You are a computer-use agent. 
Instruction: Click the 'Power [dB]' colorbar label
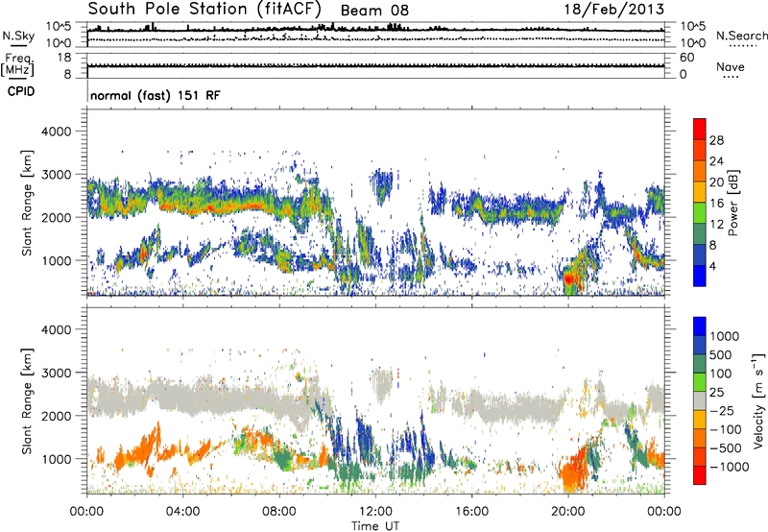(732, 203)
